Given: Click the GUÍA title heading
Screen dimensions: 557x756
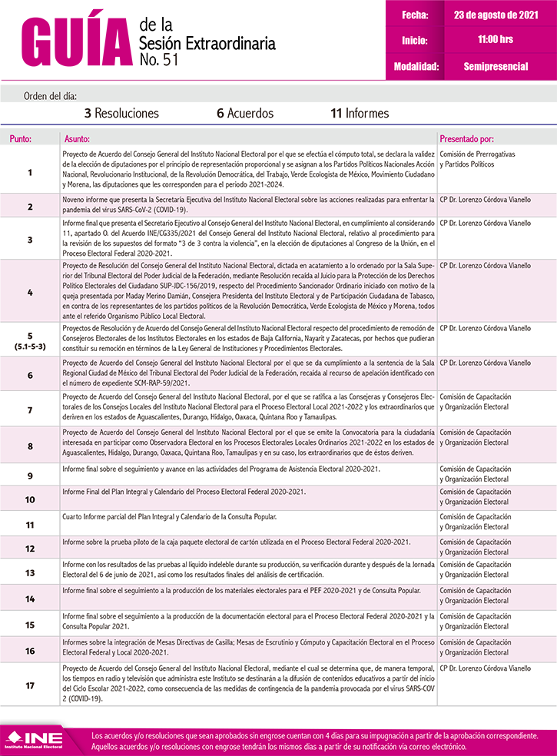Looking at the screenshot, I should pos(77,39).
